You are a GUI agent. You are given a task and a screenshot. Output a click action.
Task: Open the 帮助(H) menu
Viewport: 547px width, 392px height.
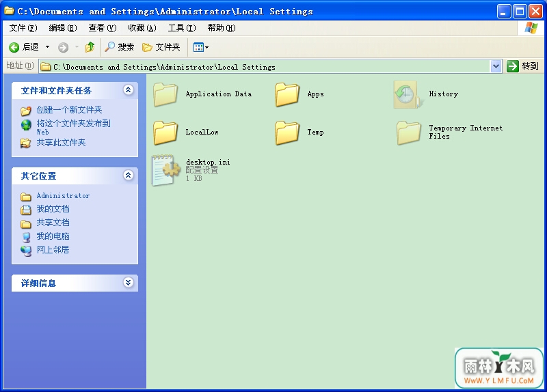222,28
